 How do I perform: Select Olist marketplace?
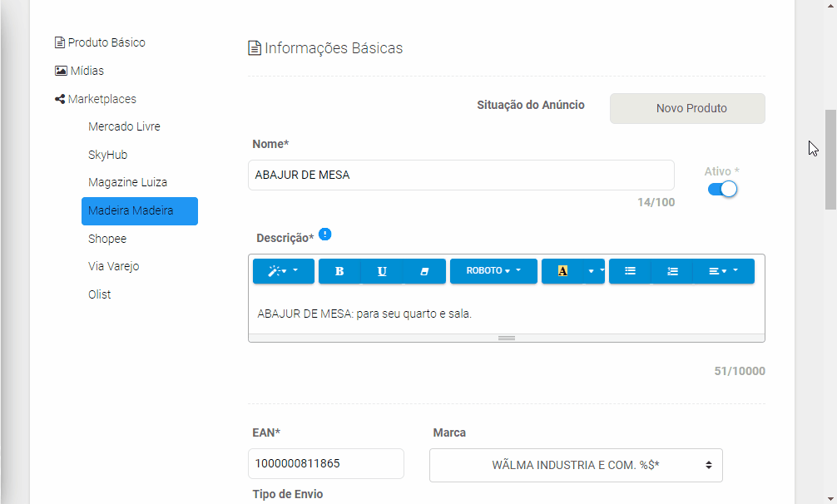point(100,294)
